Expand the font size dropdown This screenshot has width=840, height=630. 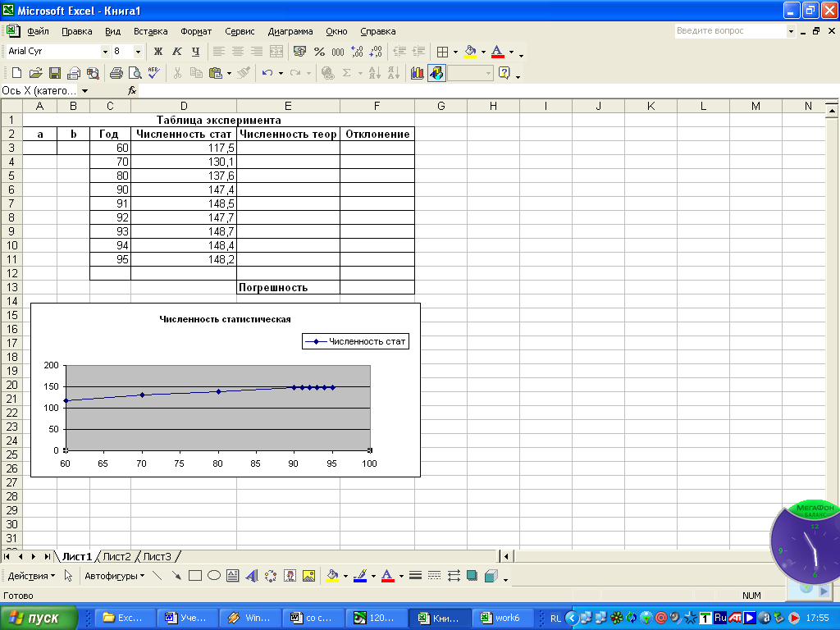tap(138, 52)
